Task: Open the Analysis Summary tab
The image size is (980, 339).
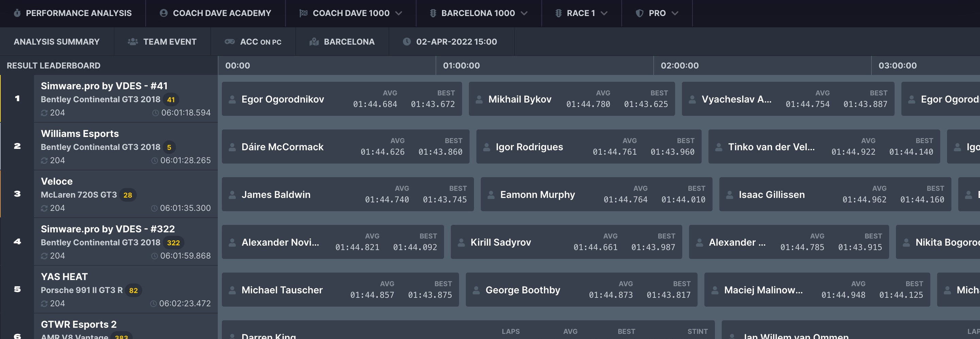Action: [x=57, y=42]
